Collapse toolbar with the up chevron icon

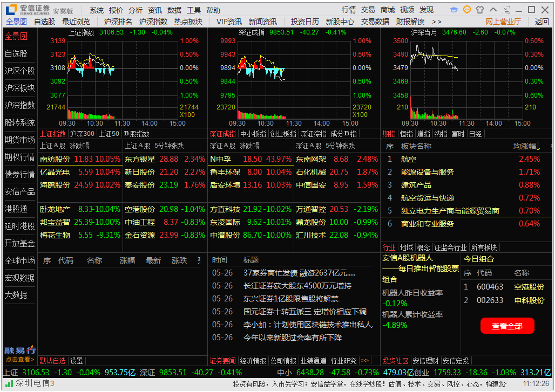pyautogui.click(x=493, y=10)
